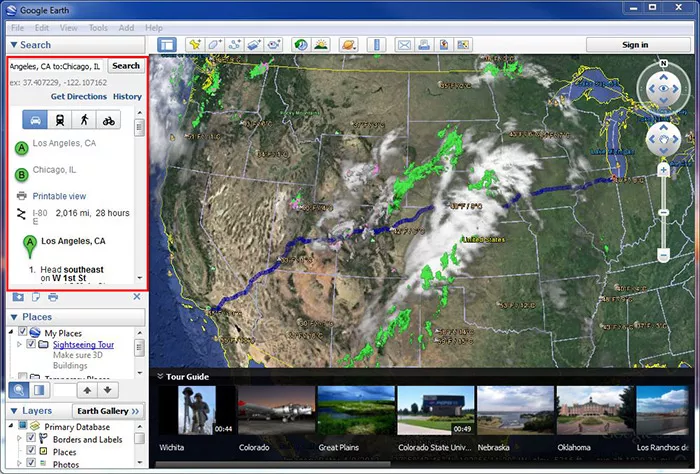Add an image overlay from the toolbar
The width and height of the screenshot is (700, 474).
click(x=254, y=45)
